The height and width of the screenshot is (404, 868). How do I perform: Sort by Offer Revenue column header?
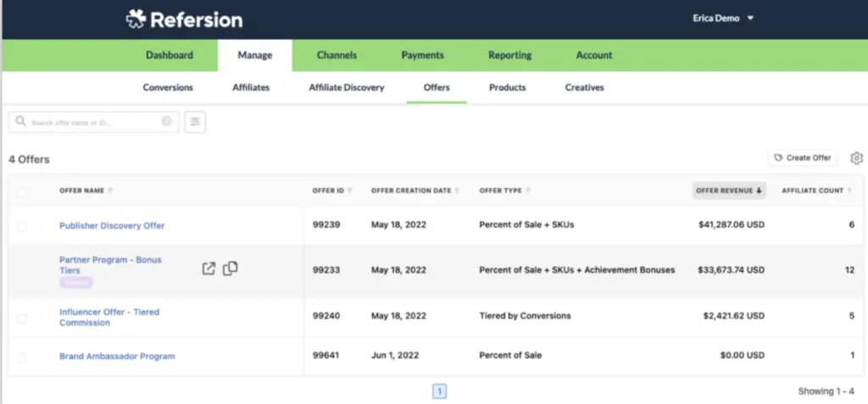point(729,191)
